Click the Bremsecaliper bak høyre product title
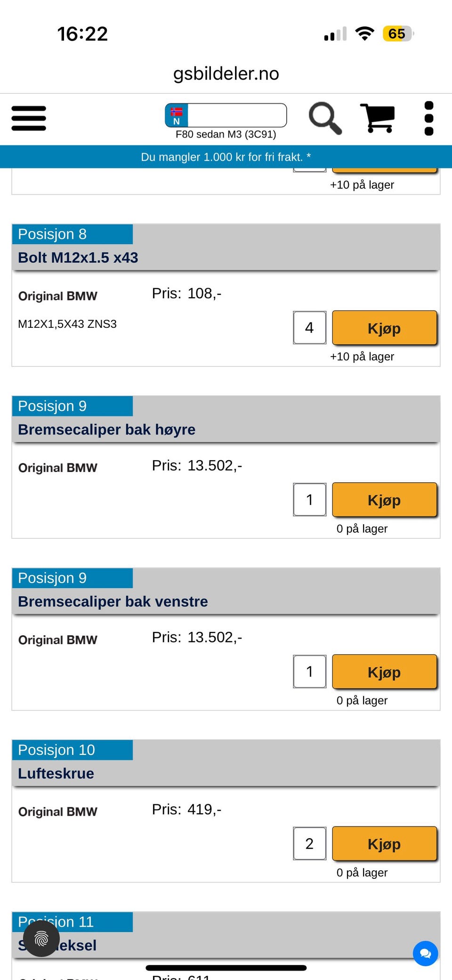 point(107,429)
